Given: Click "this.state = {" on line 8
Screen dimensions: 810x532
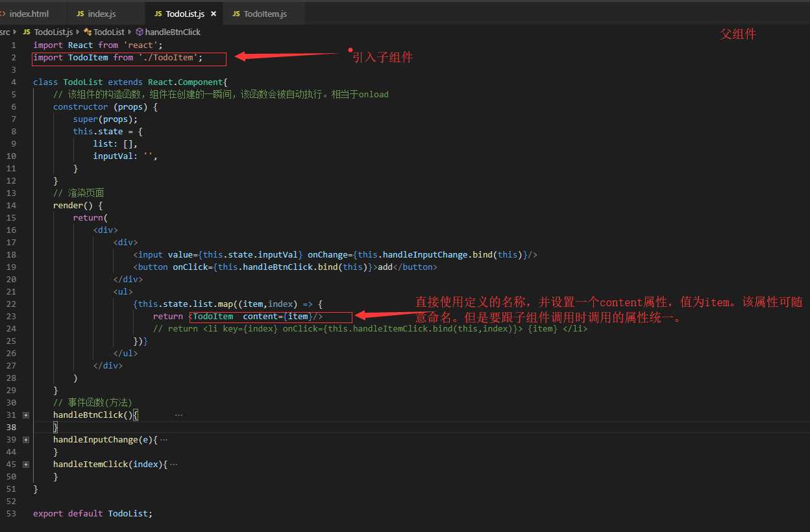Looking at the screenshot, I should pyautogui.click(x=108, y=131).
